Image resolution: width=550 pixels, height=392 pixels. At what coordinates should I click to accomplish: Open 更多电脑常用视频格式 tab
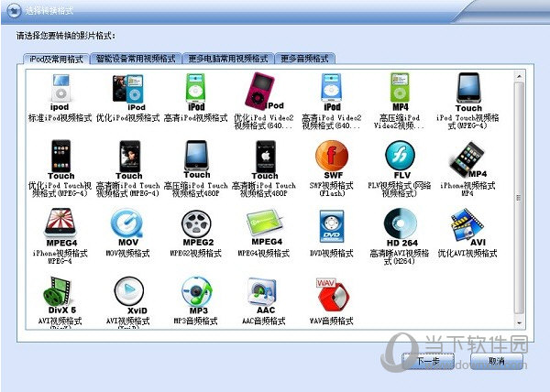click(228, 58)
